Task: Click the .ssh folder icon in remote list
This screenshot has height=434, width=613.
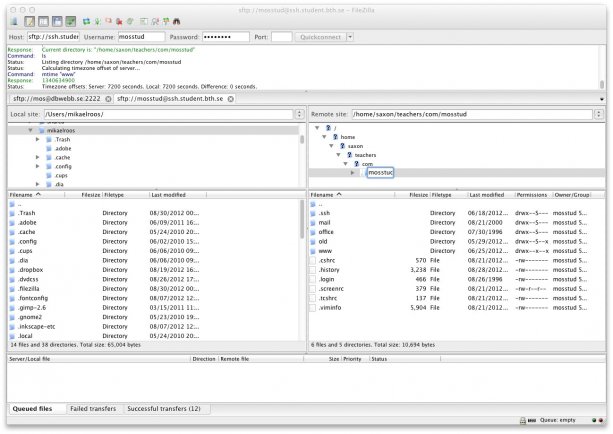Action: pyautogui.click(x=313, y=213)
